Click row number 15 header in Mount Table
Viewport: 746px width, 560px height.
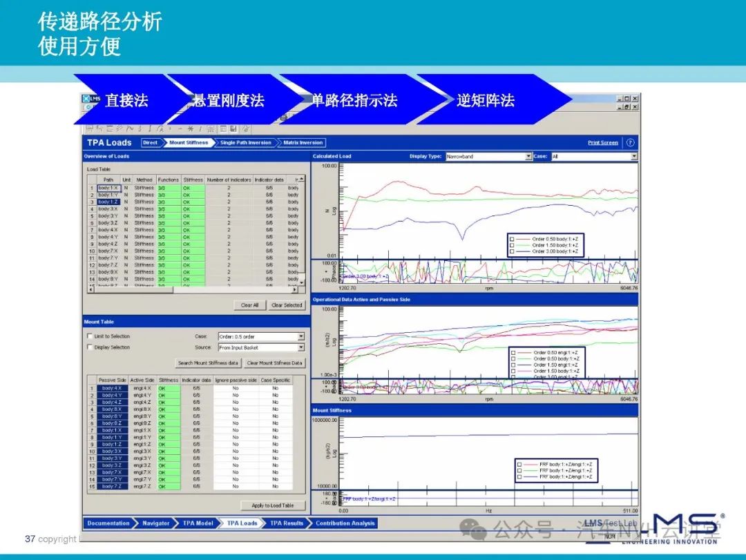click(x=93, y=486)
